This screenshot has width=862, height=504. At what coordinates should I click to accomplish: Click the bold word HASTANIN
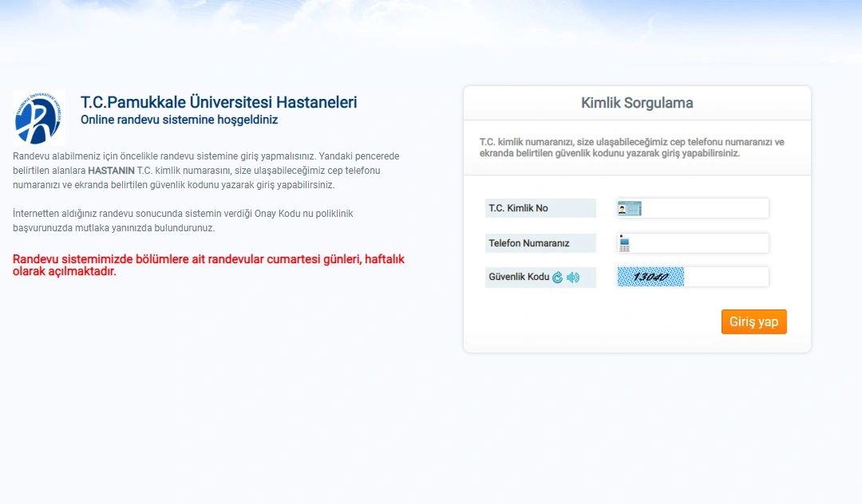(x=111, y=171)
